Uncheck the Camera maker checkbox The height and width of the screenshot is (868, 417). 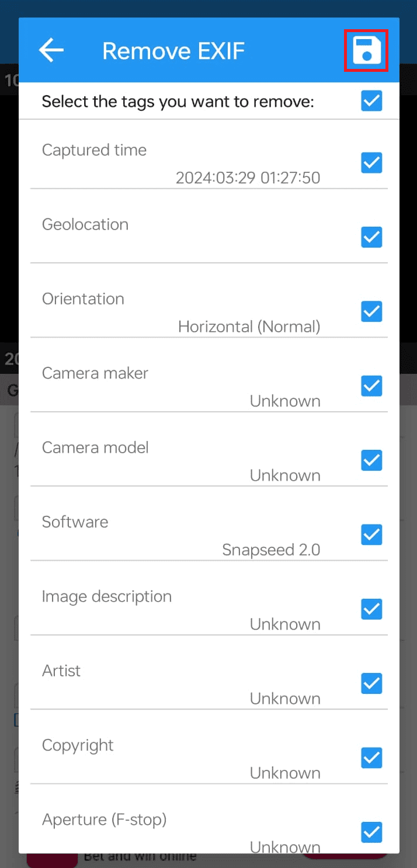(x=371, y=386)
